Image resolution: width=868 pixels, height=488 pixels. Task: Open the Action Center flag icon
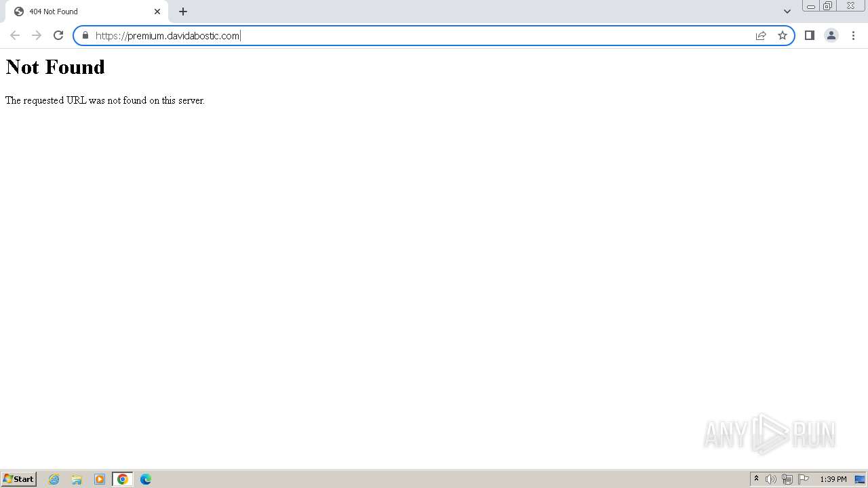click(x=804, y=479)
